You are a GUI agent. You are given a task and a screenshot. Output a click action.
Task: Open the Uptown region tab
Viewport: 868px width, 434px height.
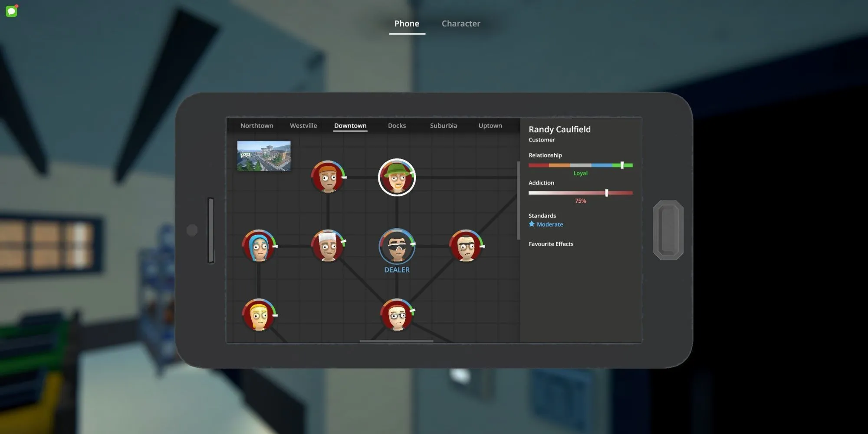(x=490, y=125)
